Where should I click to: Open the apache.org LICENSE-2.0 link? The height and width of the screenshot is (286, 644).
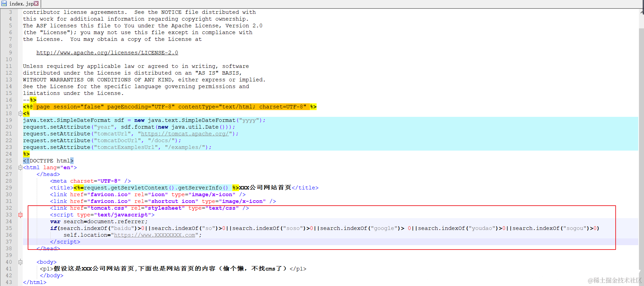(107, 53)
